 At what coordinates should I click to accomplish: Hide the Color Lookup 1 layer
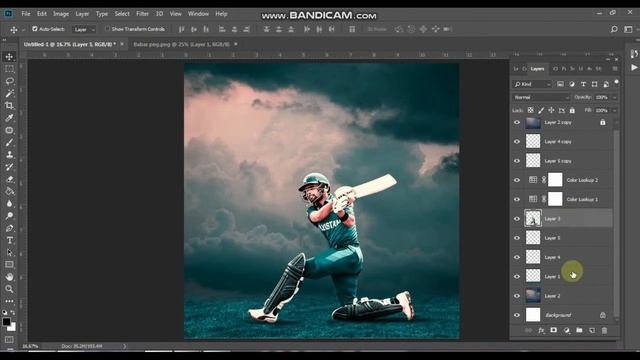517,199
